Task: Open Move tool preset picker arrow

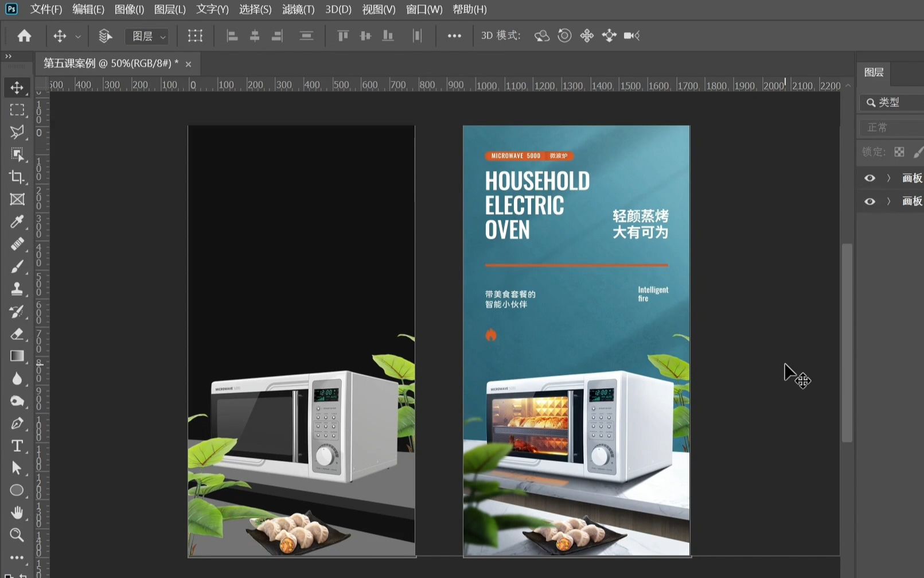Action: point(78,36)
